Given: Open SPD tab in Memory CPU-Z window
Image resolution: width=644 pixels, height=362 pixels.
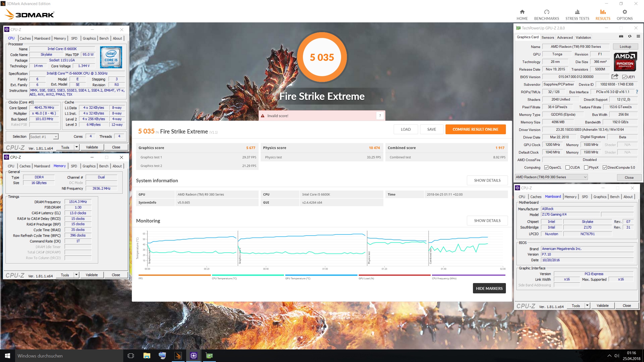Looking at the screenshot, I should pyautogui.click(x=74, y=166).
